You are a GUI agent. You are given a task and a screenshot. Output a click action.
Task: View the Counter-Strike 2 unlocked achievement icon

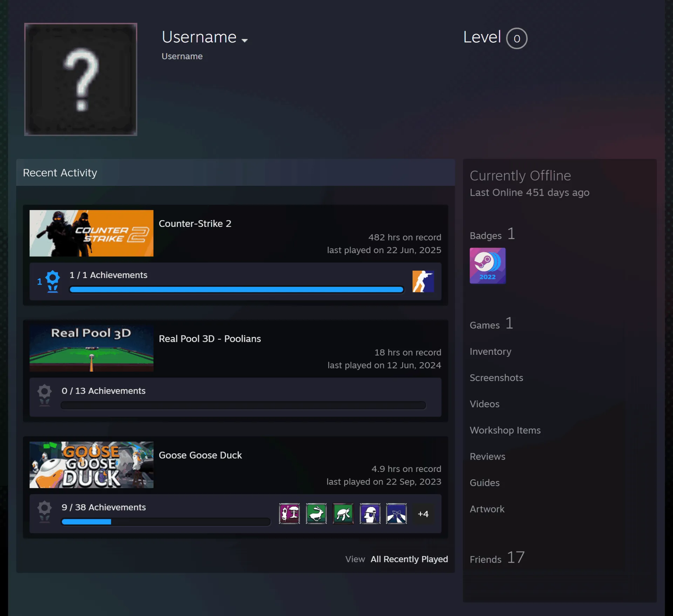423,281
